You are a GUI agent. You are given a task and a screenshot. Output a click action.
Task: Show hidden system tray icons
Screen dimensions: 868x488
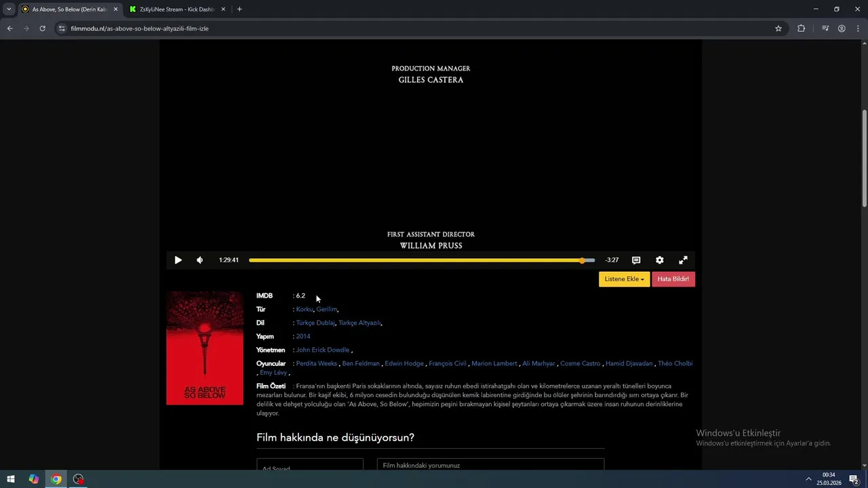point(808,479)
